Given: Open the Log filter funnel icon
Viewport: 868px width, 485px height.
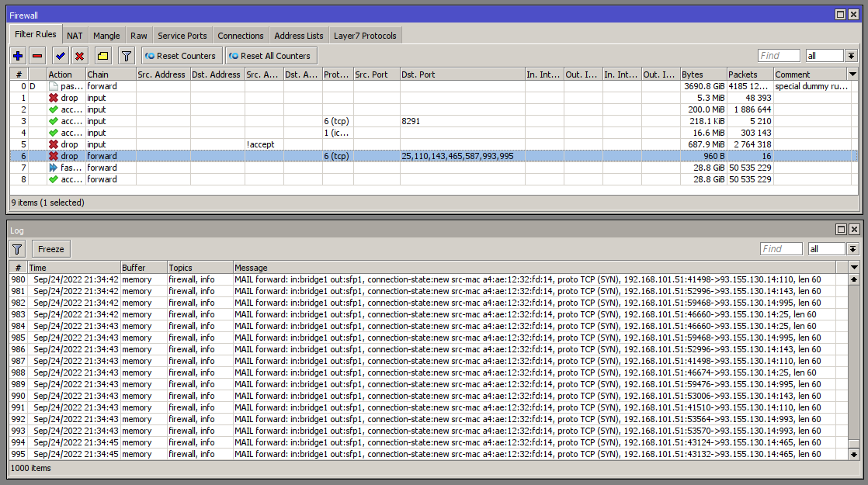Looking at the screenshot, I should pos(17,249).
